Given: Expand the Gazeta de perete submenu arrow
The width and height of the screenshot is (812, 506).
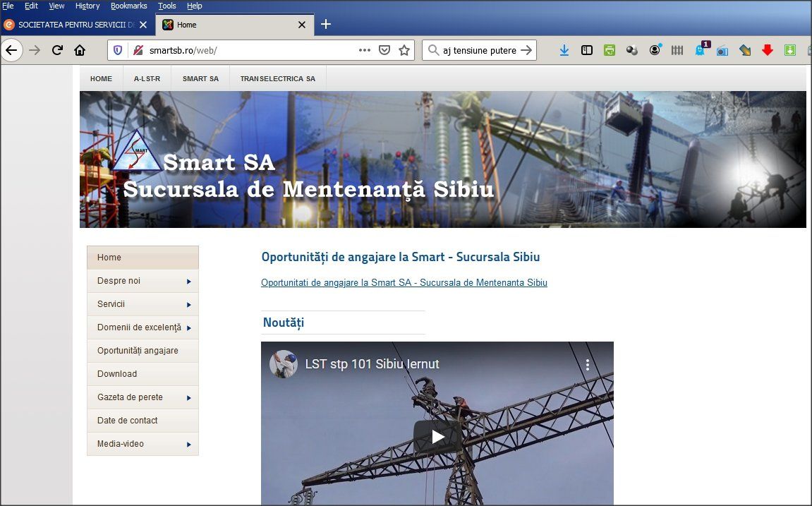Looking at the screenshot, I should click(189, 398).
